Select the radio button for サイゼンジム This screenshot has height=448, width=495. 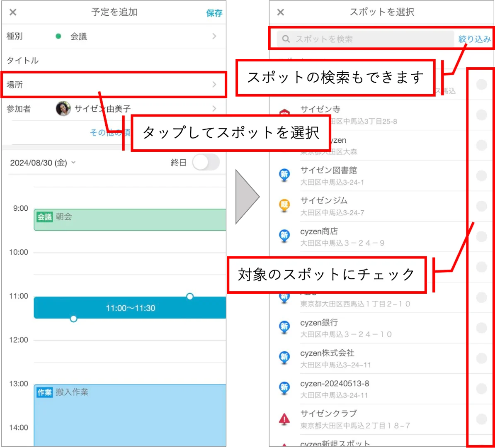[x=481, y=206]
